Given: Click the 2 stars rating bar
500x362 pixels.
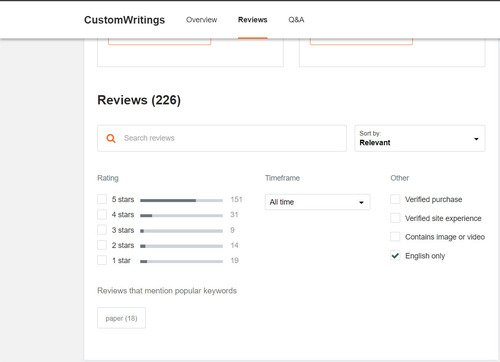Looking at the screenshot, I should pos(181,246).
